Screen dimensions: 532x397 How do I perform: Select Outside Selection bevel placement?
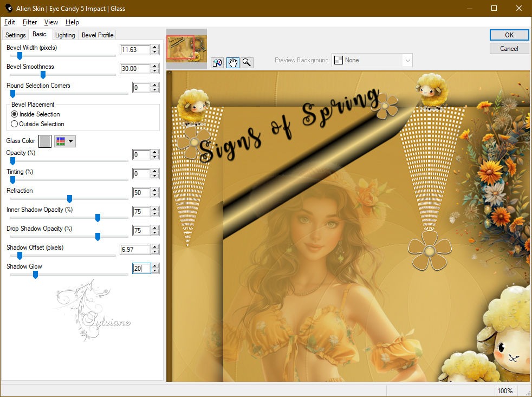click(38, 124)
